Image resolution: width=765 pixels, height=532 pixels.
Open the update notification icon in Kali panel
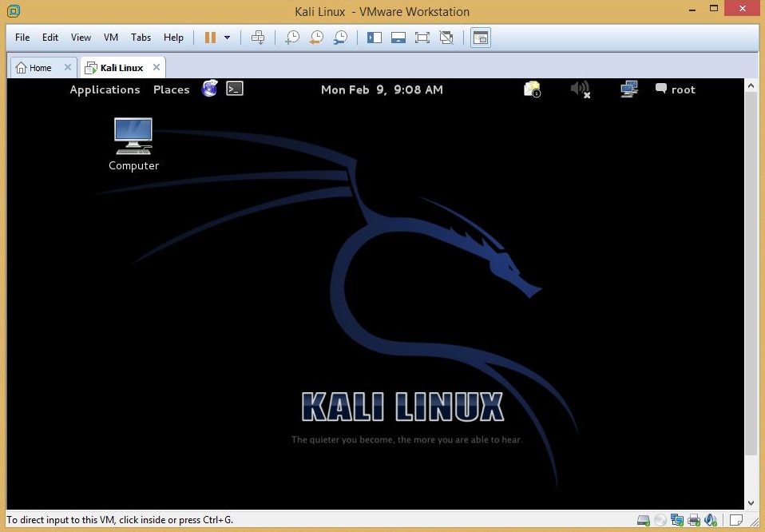pos(532,89)
